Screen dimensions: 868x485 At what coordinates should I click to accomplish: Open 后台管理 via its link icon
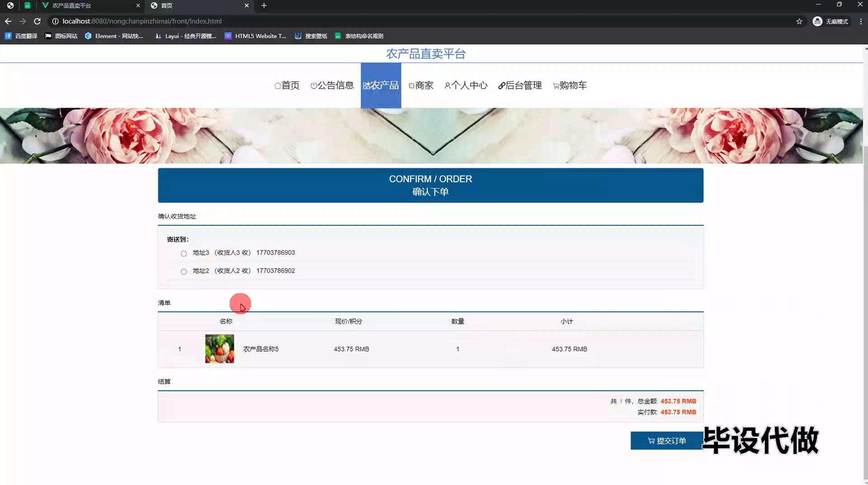tap(502, 86)
